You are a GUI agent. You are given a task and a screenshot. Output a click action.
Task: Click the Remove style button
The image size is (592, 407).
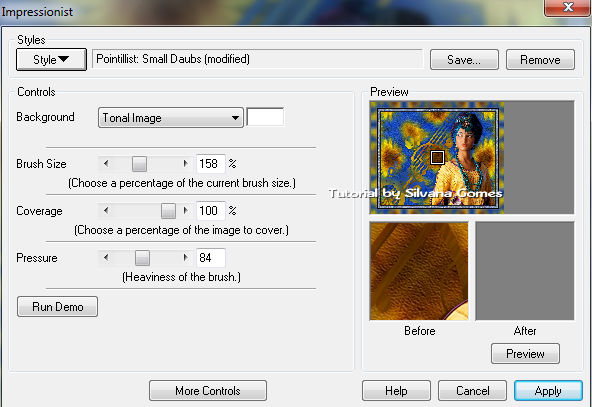click(x=540, y=60)
